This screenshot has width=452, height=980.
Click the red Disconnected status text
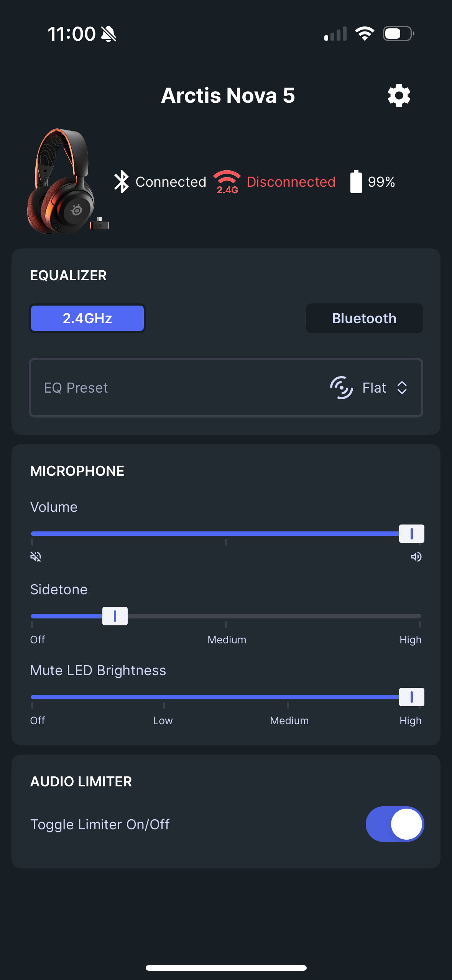click(291, 182)
